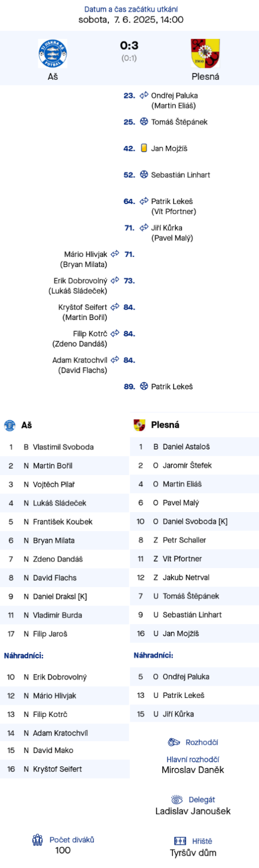The image size is (259, 868).
Task: Click the goal ball icon for Tomáš Štěpánek
Action: tap(144, 122)
